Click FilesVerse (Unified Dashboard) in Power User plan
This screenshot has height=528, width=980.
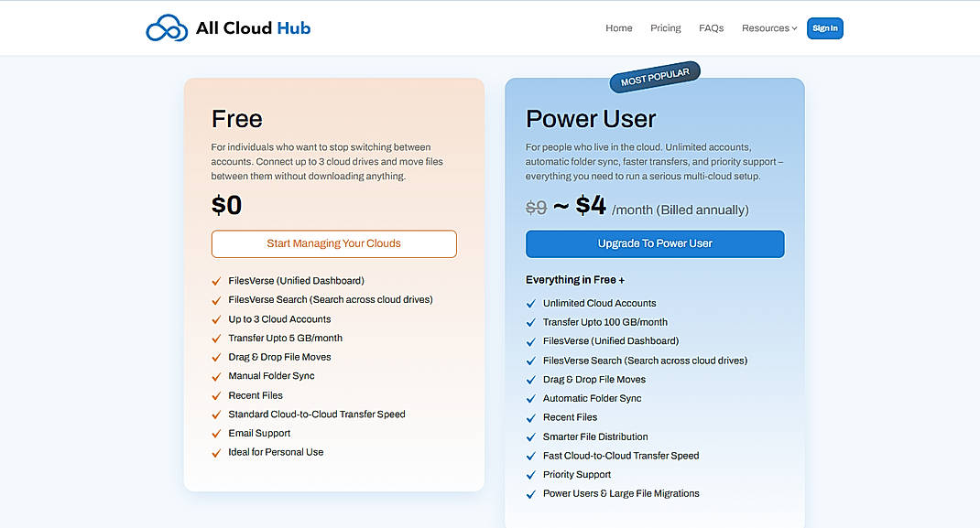coord(611,340)
